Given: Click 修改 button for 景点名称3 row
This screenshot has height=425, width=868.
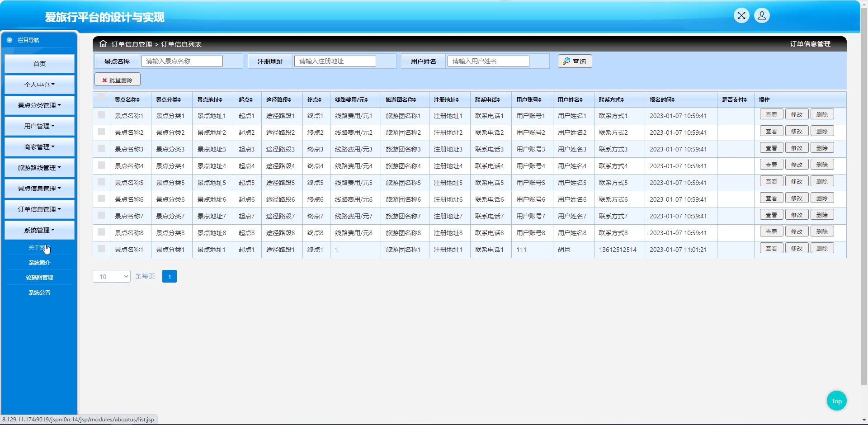Looking at the screenshot, I should pos(797,148).
